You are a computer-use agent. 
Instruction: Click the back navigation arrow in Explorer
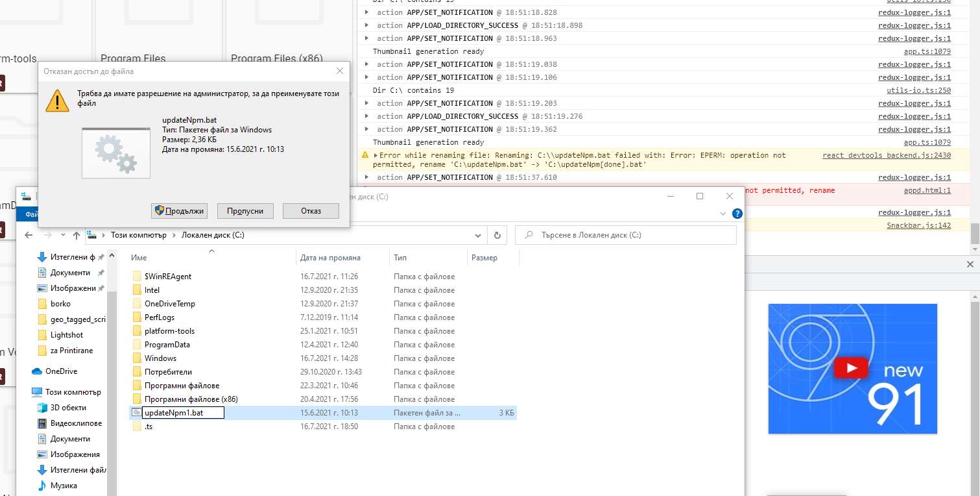pos(28,235)
